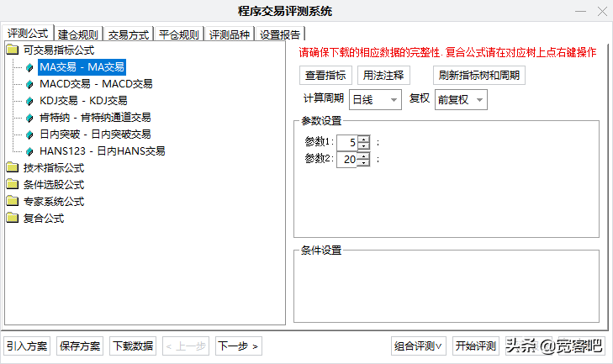Screen dimensions: 613x364
Task: Click the 日内突破 formula icon
Action: tap(30, 135)
